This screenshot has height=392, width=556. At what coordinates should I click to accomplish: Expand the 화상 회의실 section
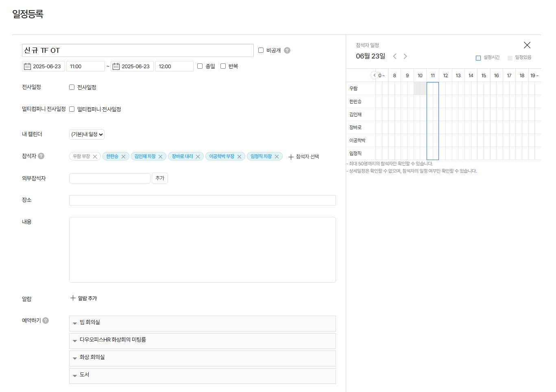pyautogui.click(x=202, y=357)
